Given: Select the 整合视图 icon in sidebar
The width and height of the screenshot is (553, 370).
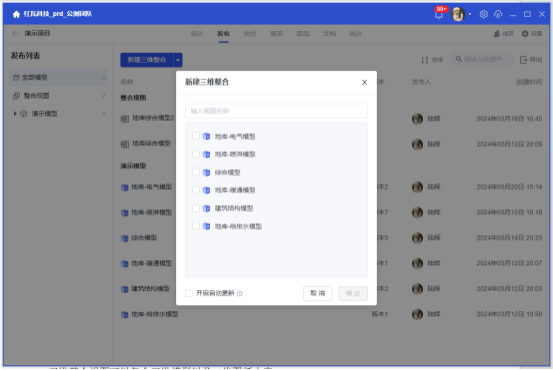Looking at the screenshot, I should (x=16, y=96).
